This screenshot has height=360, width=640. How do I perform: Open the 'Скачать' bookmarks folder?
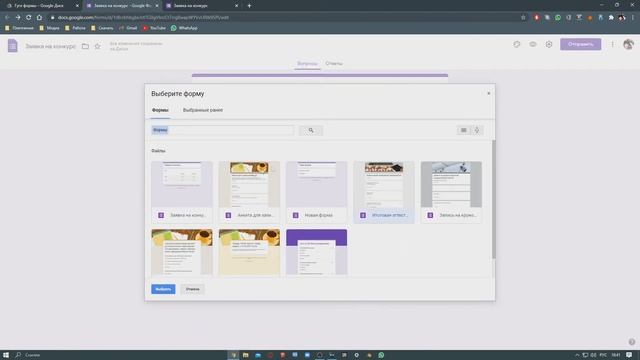pyautogui.click(x=102, y=28)
